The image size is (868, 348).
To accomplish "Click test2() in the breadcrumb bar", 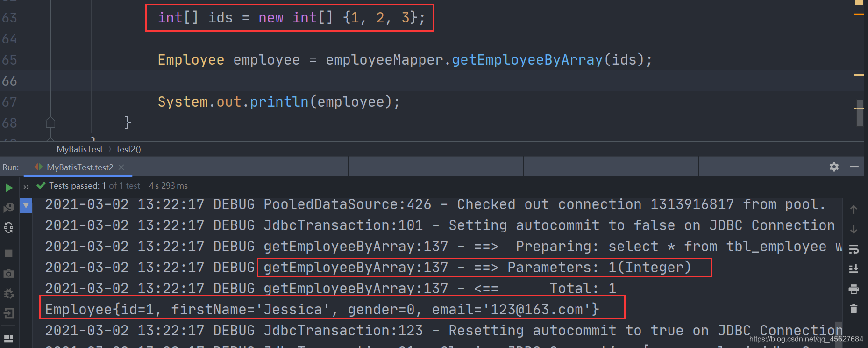I will point(128,149).
